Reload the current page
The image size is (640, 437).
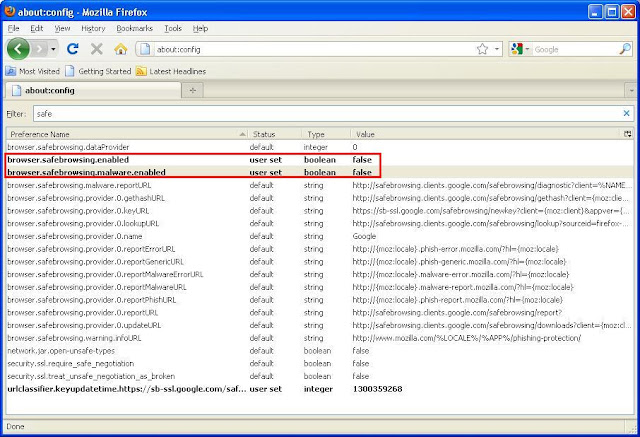click(73, 49)
